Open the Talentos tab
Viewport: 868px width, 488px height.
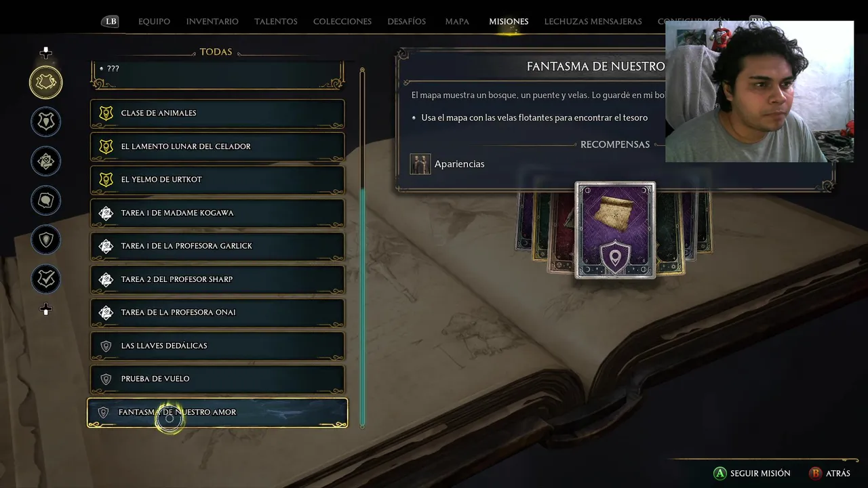[276, 22]
